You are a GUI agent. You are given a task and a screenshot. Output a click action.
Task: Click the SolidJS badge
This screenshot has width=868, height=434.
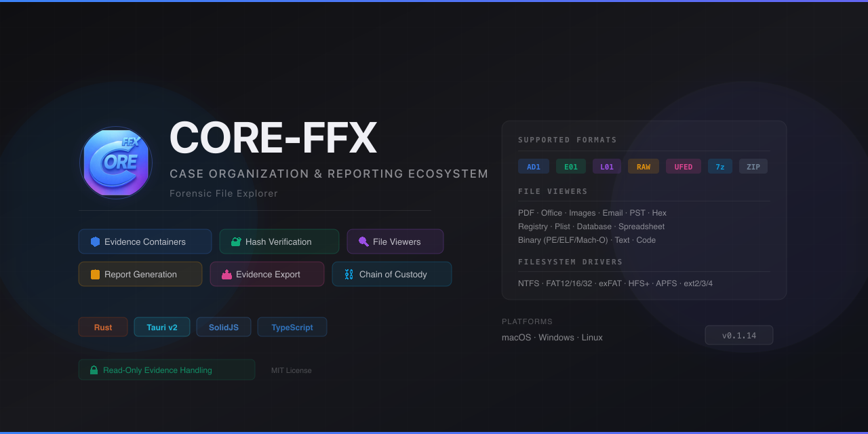tap(224, 327)
